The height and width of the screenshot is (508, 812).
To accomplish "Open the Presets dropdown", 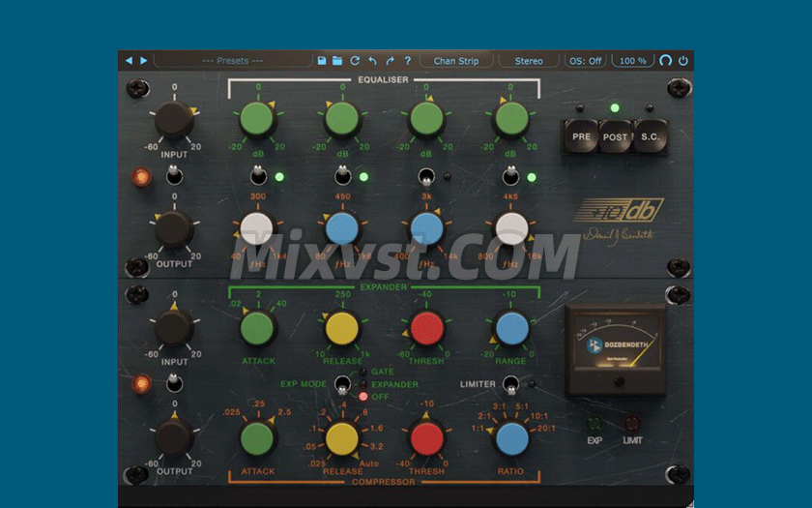I will click(232, 61).
